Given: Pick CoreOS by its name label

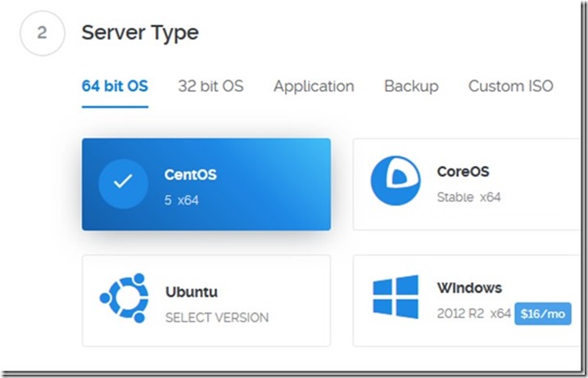Looking at the screenshot, I should click(463, 173).
